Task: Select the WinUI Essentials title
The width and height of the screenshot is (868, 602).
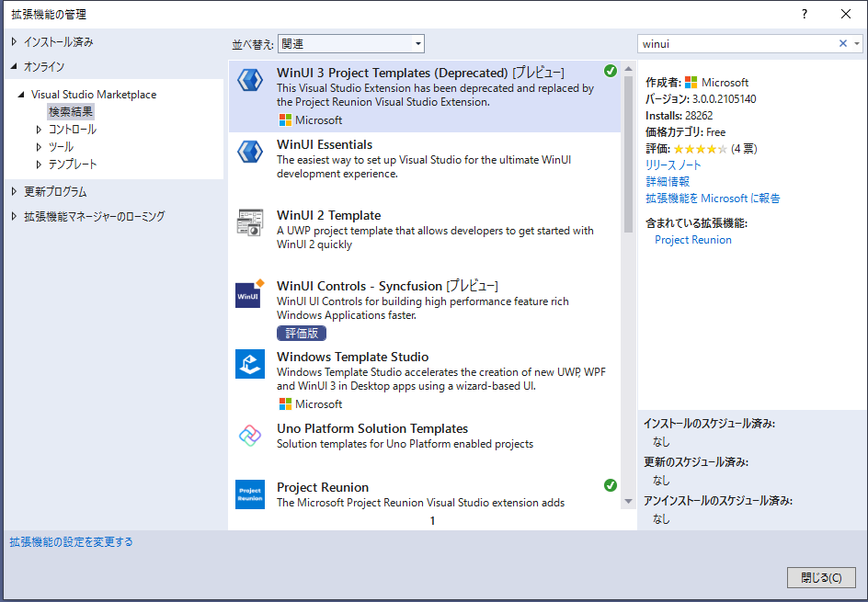Action: click(325, 144)
